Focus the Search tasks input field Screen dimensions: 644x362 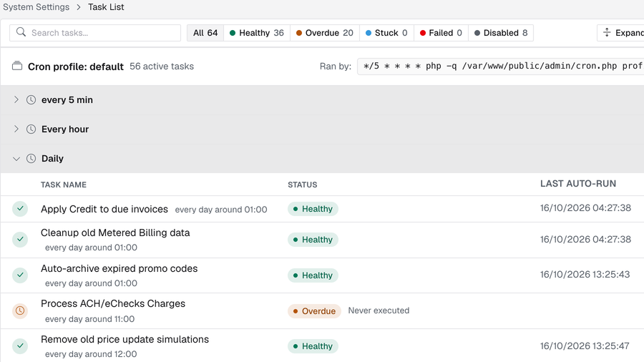pos(95,33)
